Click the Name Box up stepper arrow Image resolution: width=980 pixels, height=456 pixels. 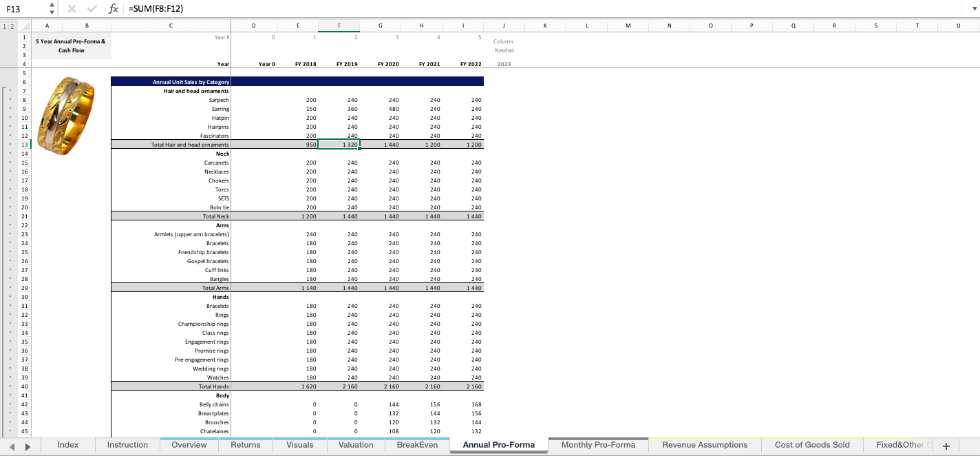(50, 6)
